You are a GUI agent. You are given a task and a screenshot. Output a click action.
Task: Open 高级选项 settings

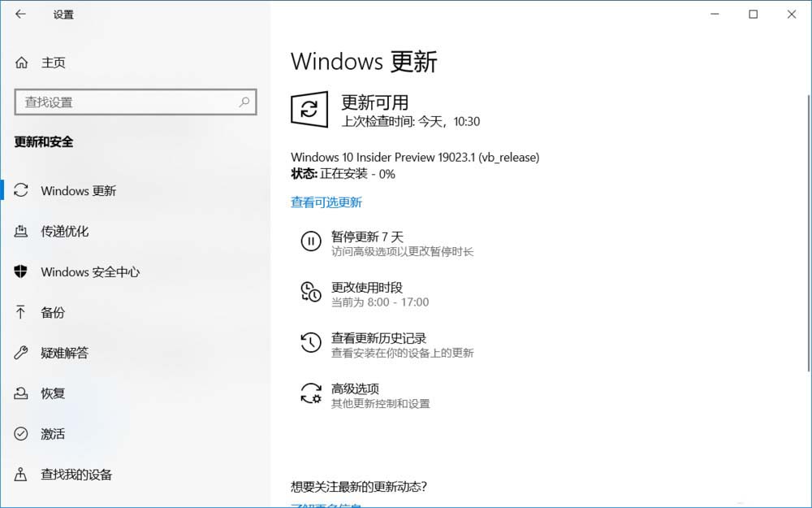[x=356, y=389]
